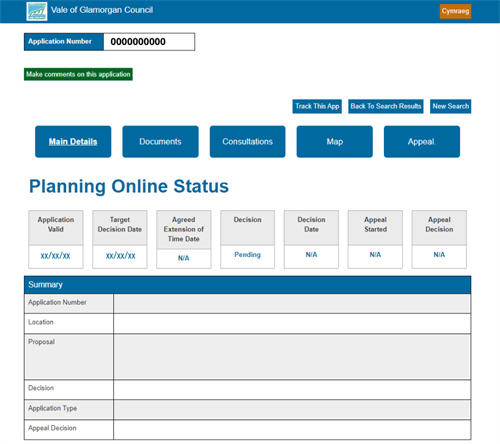The width and height of the screenshot is (500, 444).
Task: Make comments on this application
Action: tap(78, 74)
